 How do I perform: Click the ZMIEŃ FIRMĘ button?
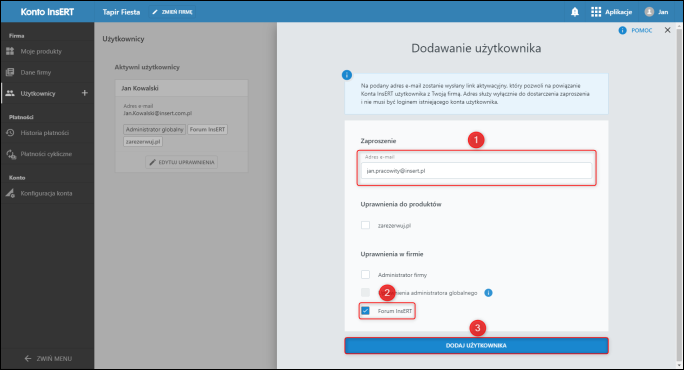pos(172,12)
